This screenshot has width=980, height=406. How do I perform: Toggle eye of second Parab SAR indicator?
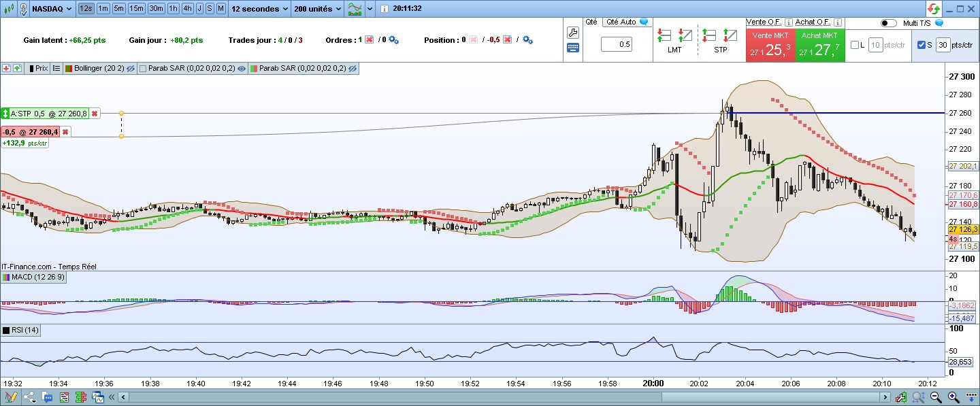(x=353, y=69)
